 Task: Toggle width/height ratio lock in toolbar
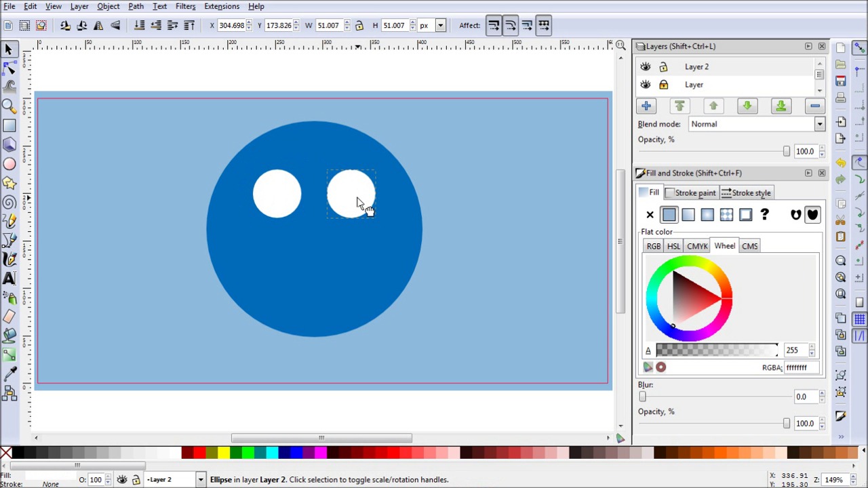(x=359, y=26)
